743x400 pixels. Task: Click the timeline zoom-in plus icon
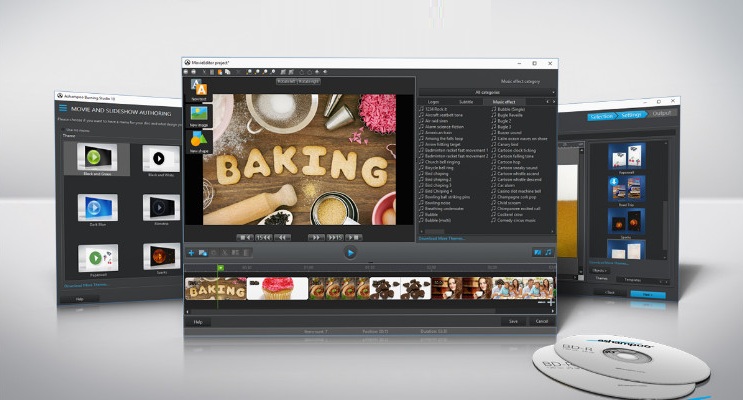(x=550, y=301)
